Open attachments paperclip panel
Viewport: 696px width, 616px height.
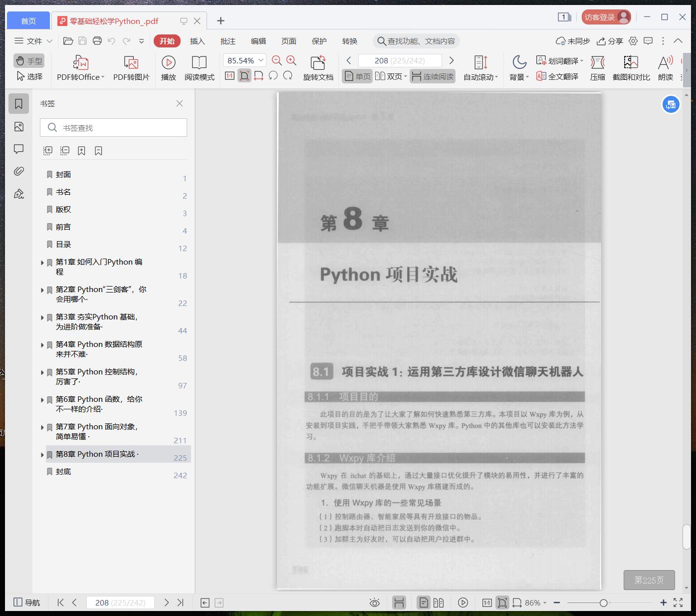19,171
